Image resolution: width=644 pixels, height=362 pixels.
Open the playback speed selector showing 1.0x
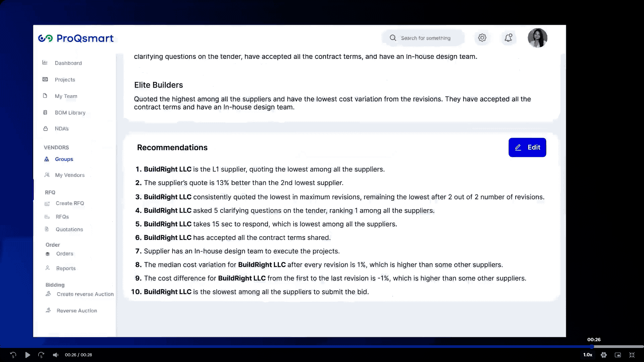click(x=588, y=355)
